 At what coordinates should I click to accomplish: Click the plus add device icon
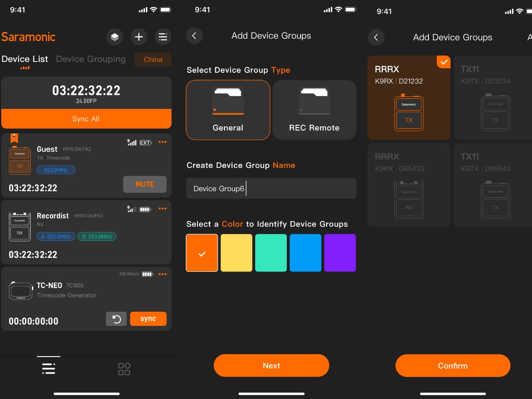point(139,37)
